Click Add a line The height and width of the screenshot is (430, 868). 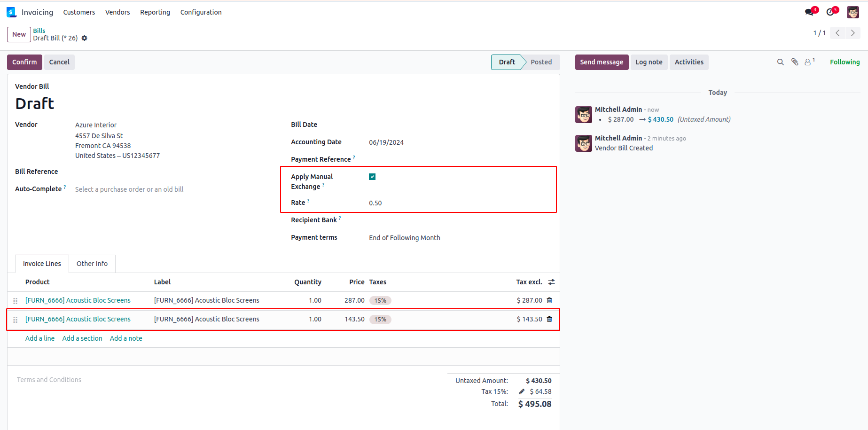[x=40, y=338]
